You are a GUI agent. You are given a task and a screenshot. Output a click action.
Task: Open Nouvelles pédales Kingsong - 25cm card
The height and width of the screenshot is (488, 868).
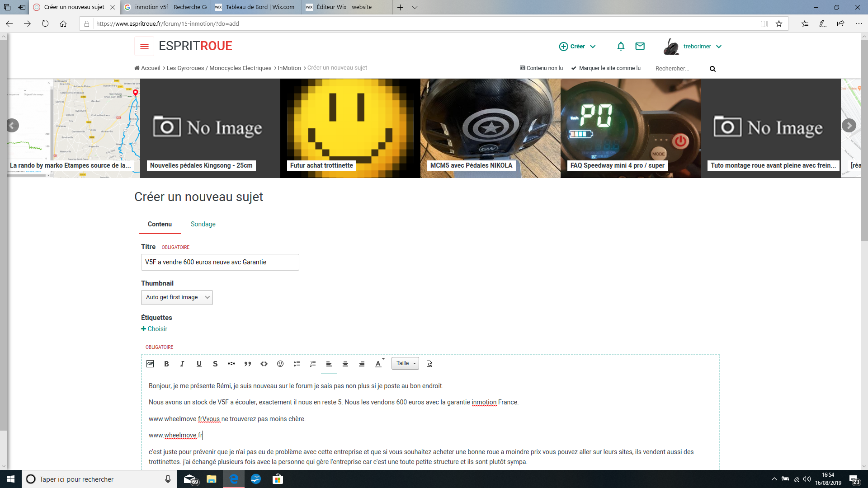coord(210,128)
